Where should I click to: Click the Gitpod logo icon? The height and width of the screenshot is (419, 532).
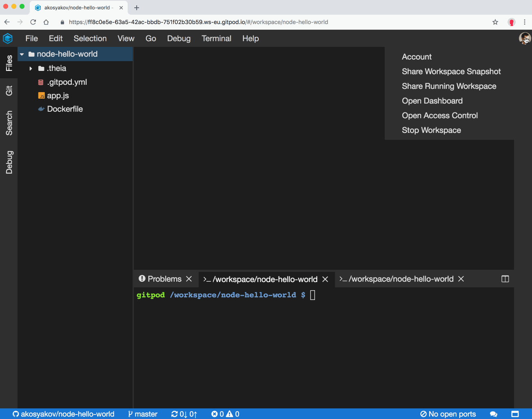[8, 38]
